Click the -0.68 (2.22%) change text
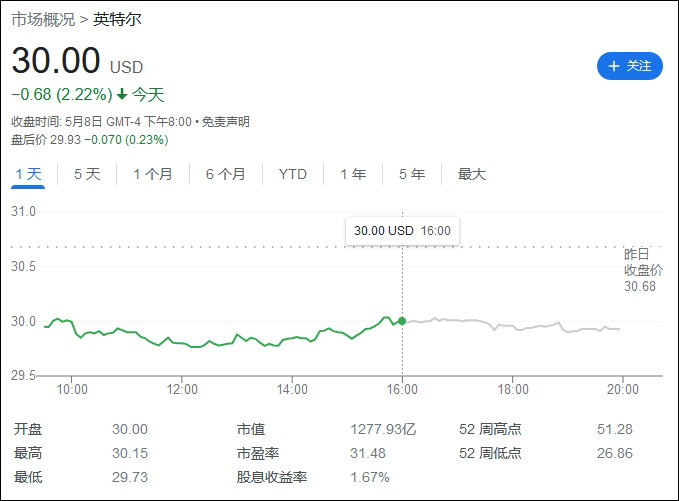The height and width of the screenshot is (501, 679). click(62, 94)
